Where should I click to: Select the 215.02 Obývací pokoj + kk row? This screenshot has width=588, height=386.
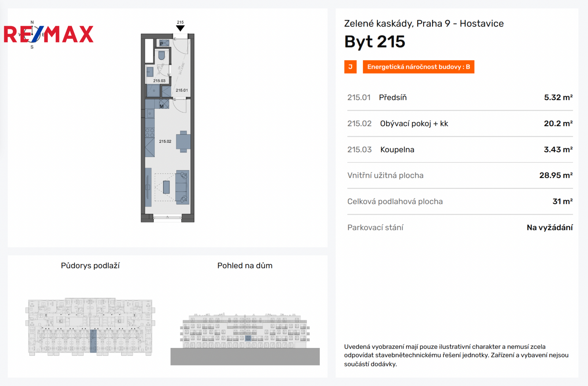click(460, 124)
